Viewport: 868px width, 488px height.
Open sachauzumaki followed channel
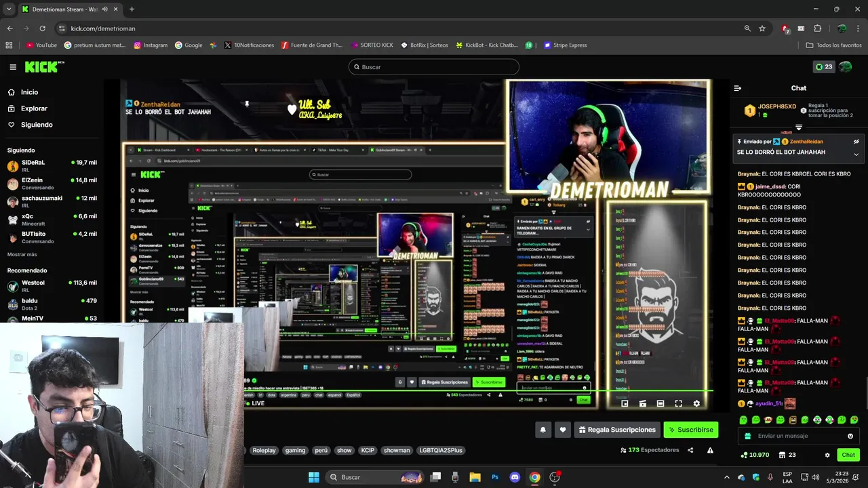click(x=52, y=201)
